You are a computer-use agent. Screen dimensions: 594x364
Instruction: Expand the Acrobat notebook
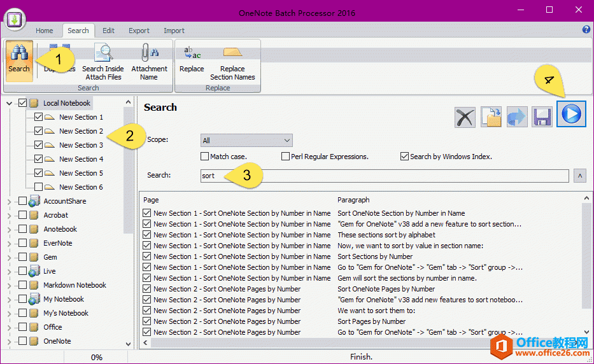(x=10, y=216)
